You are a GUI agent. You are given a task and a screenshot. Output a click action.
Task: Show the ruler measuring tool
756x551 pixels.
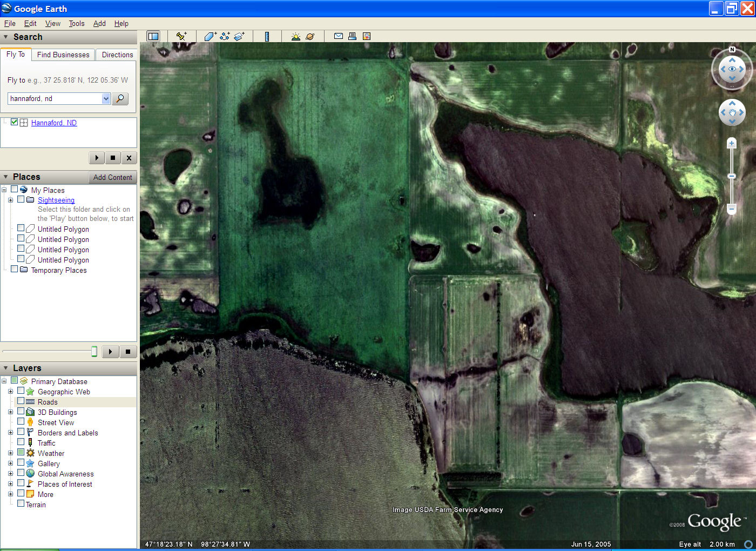(267, 36)
